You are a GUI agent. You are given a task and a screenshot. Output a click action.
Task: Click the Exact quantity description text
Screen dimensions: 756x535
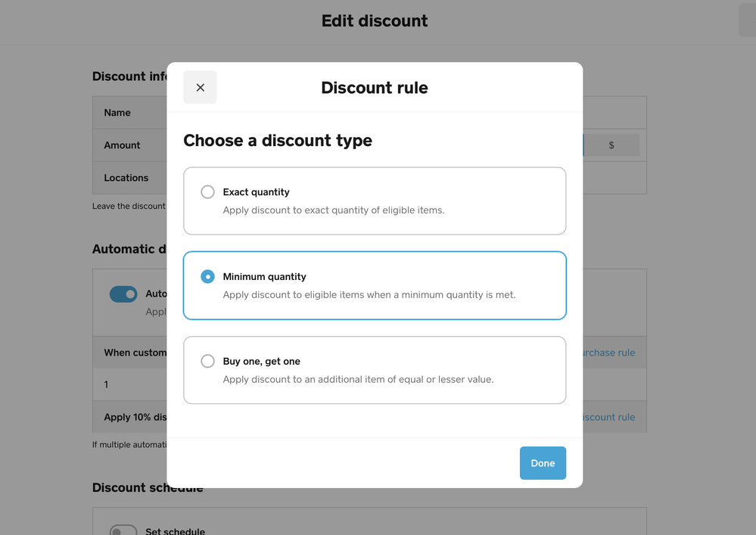333,210
